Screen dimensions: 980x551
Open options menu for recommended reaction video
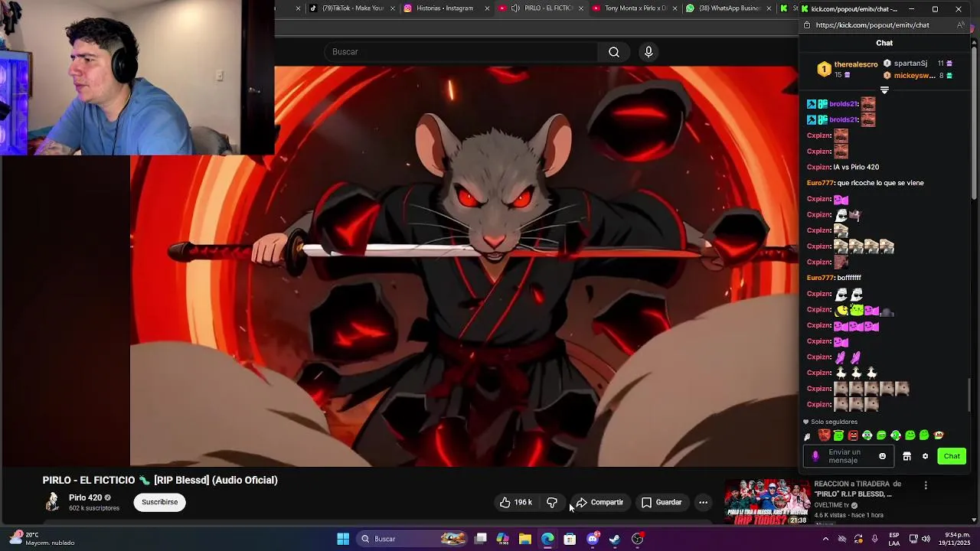(926, 485)
